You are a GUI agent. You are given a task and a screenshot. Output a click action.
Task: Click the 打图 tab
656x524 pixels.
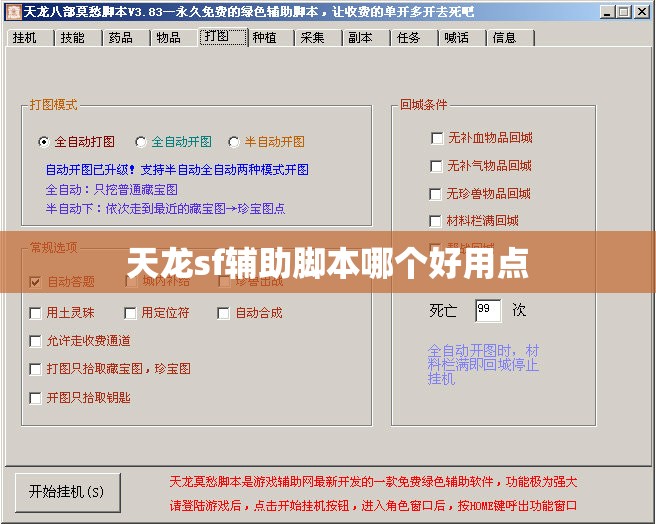tap(223, 37)
